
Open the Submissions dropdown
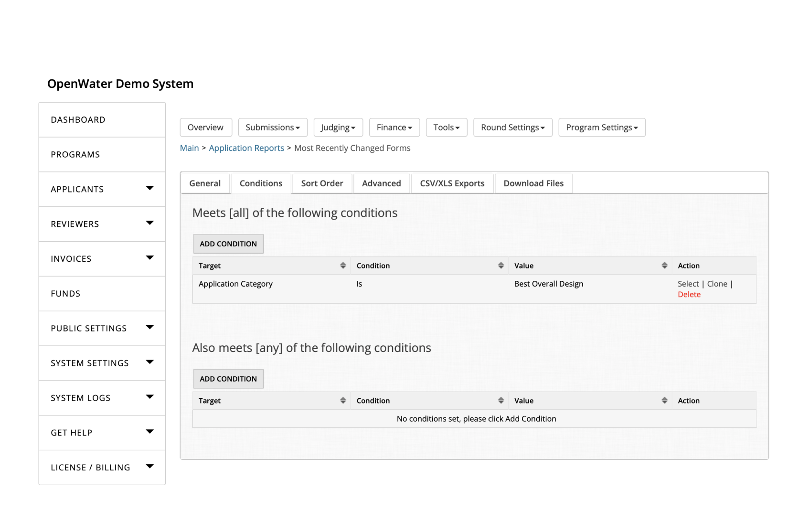pyautogui.click(x=272, y=127)
